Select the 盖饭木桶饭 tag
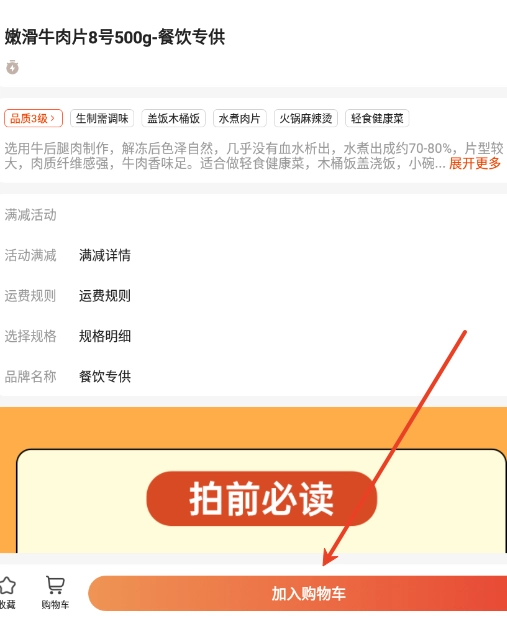Viewport: 507px width, 618px height. (173, 118)
